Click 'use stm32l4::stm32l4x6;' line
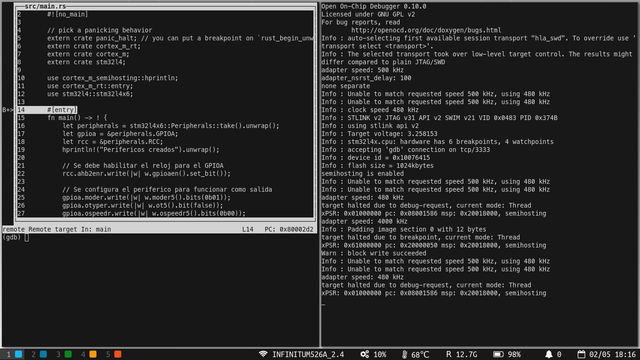This screenshot has height=360, width=640. (x=90, y=94)
